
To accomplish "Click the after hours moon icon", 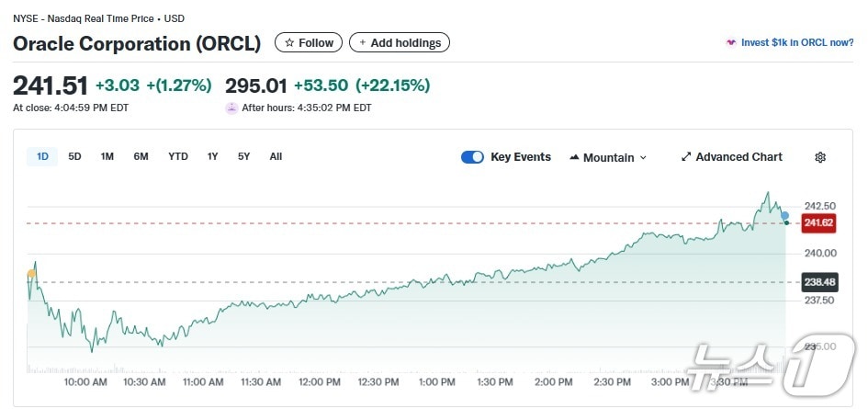I will point(231,108).
